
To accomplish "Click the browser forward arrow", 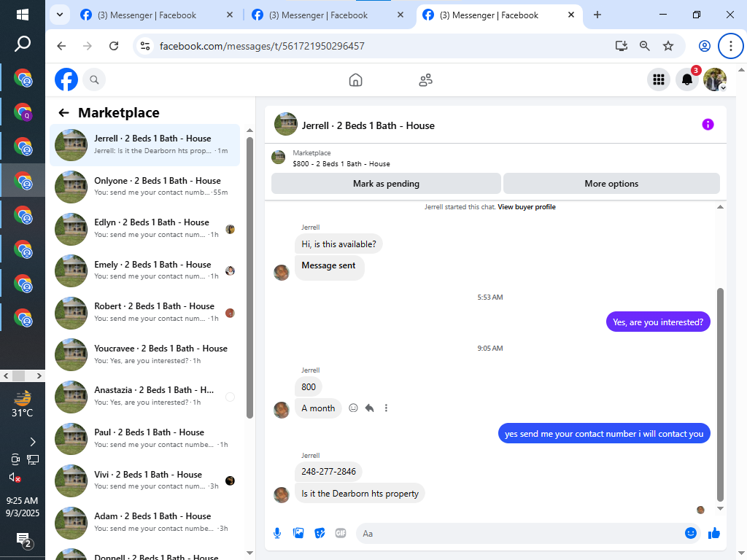I will 88,46.
